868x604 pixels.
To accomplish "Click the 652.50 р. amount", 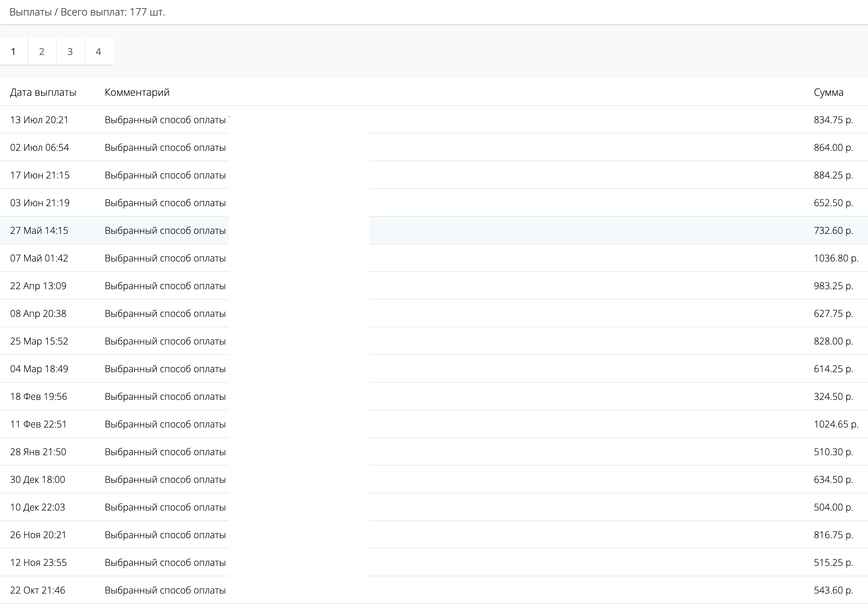I will 833,203.
